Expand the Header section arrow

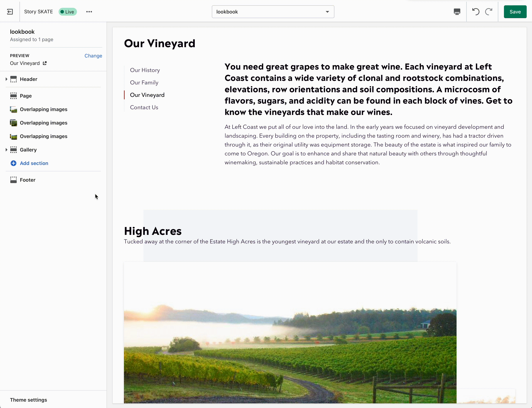point(6,79)
